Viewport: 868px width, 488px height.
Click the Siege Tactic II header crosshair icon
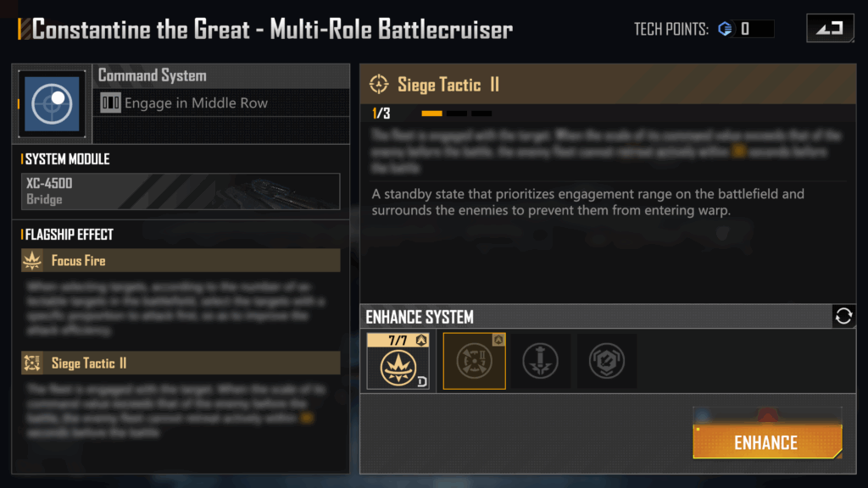(x=379, y=84)
